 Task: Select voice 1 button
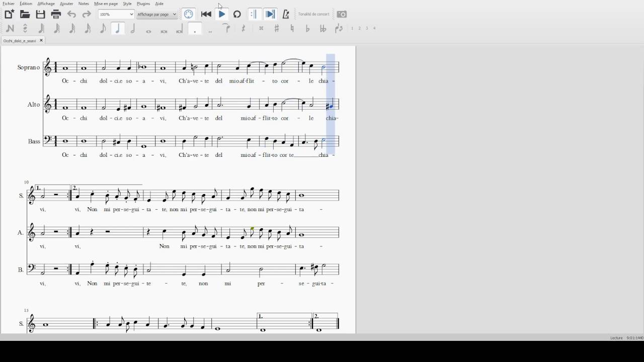(352, 28)
